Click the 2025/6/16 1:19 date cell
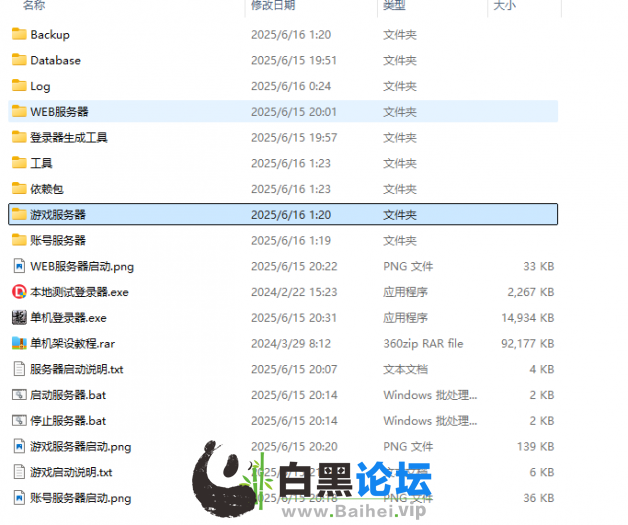The height and width of the screenshot is (525, 628). 291,240
